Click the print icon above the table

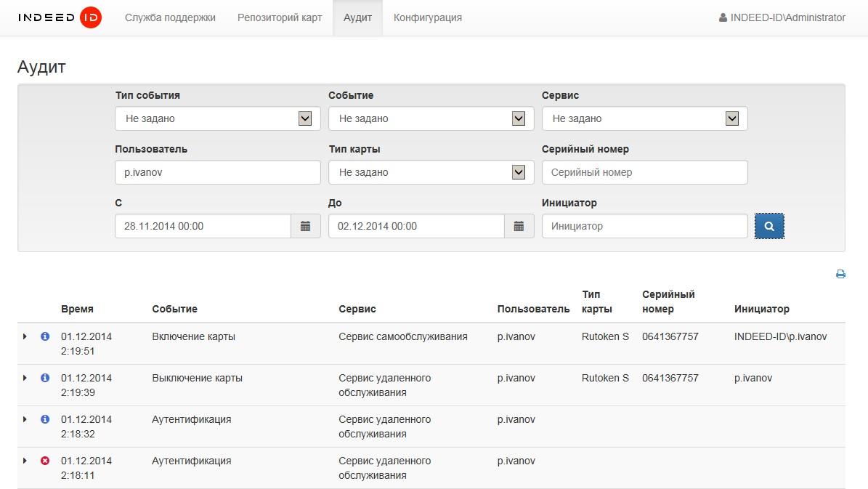pos(840,275)
